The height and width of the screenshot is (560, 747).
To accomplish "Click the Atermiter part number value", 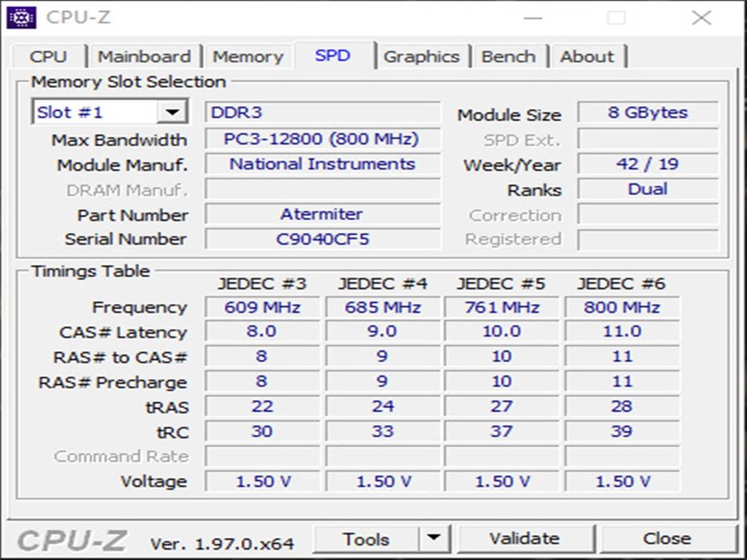I will click(323, 214).
